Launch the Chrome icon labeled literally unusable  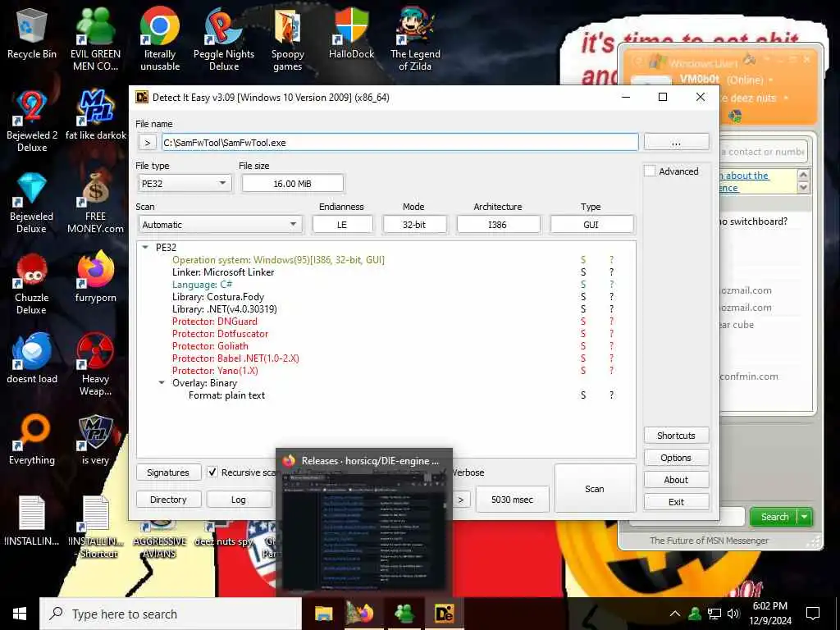[160, 39]
